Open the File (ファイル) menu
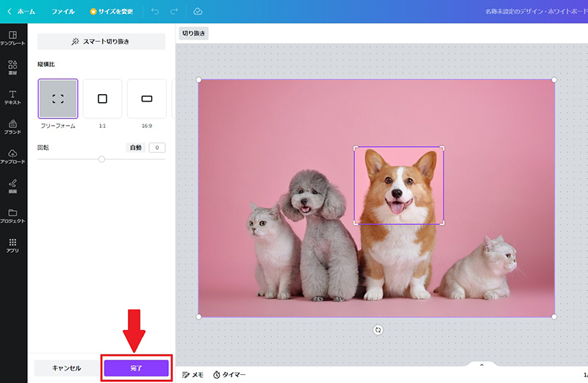588x383 pixels. coord(63,12)
